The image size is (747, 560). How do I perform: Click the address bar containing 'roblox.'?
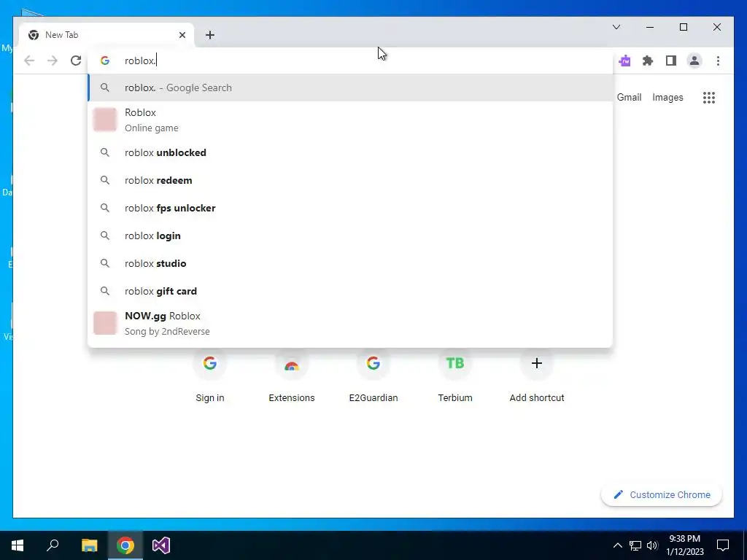coord(350,61)
